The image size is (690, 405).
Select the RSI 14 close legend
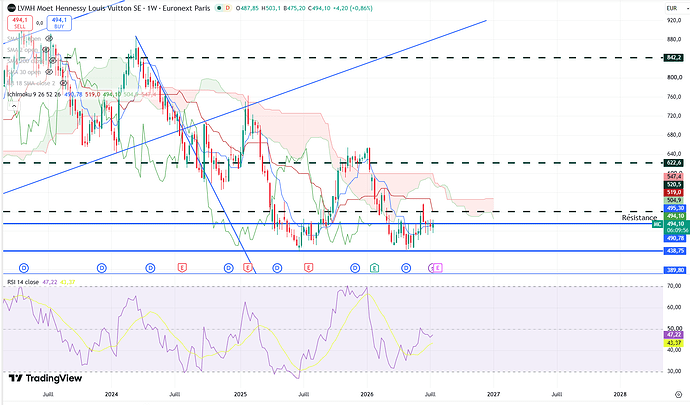(23, 282)
